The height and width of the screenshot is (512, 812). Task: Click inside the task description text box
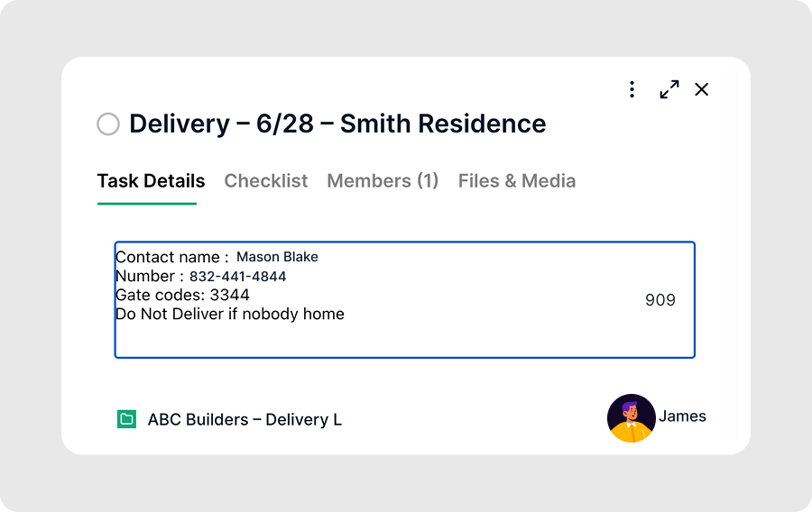pyautogui.click(x=404, y=299)
